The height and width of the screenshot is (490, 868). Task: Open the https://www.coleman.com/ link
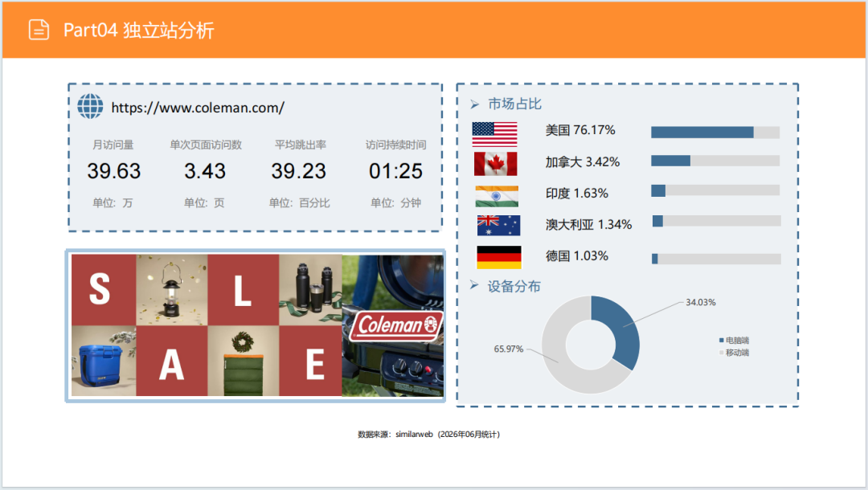198,108
